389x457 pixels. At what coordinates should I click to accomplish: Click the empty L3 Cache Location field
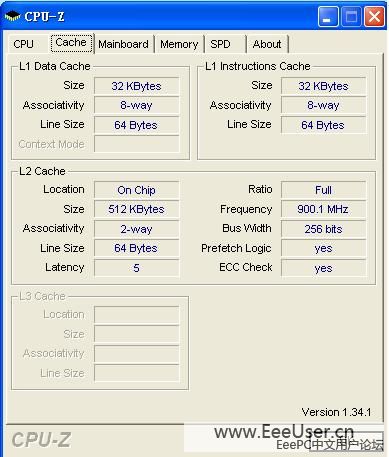[x=136, y=315]
